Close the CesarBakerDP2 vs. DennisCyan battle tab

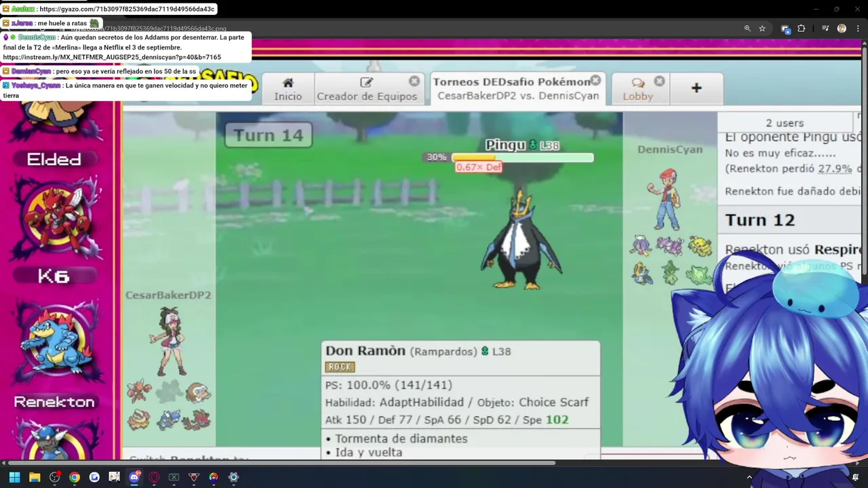tap(595, 81)
